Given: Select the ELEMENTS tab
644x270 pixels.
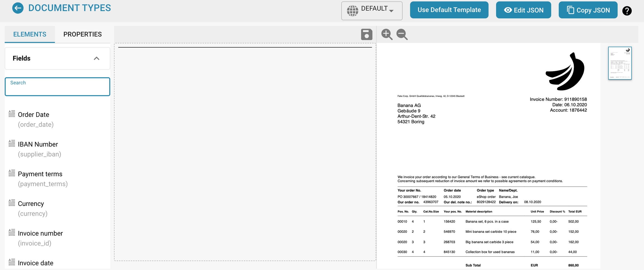Looking at the screenshot, I should [30, 34].
